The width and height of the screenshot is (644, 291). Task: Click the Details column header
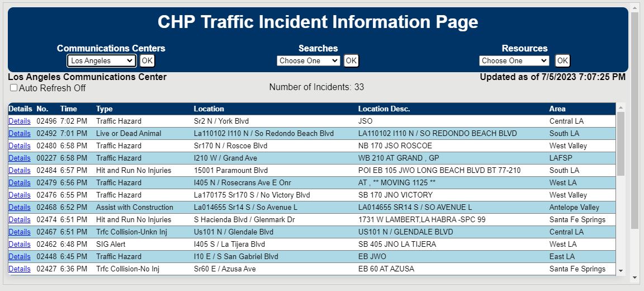pyautogui.click(x=20, y=109)
